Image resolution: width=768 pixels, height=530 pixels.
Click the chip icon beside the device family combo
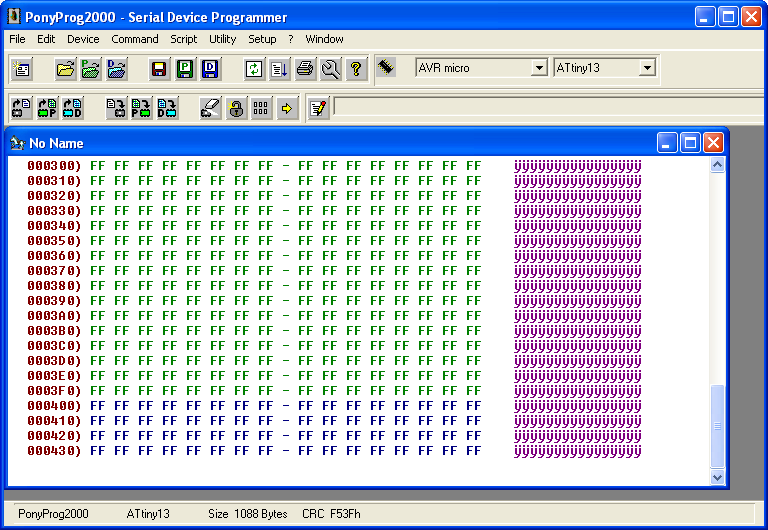tap(386, 67)
